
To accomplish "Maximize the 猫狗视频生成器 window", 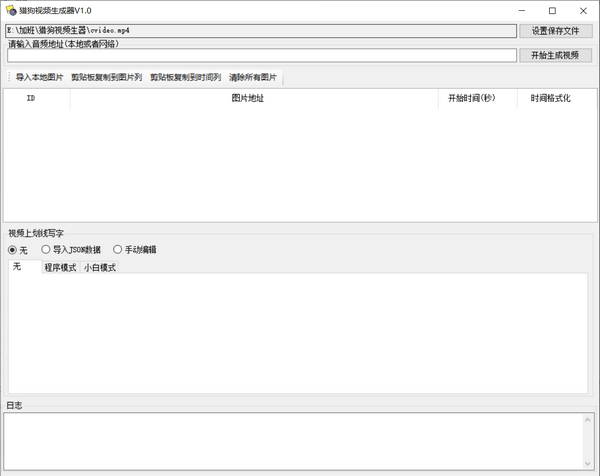I will click(552, 11).
